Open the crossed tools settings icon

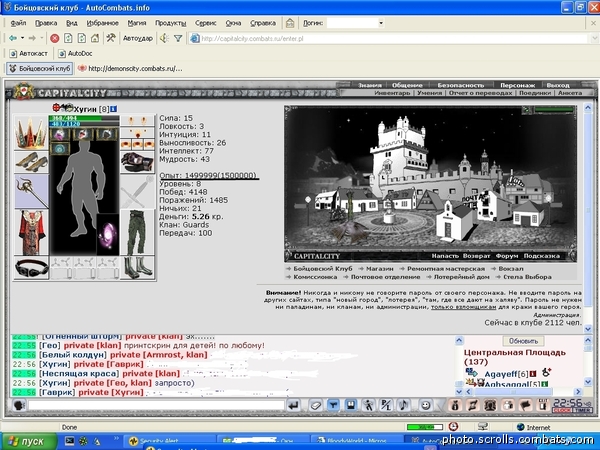coord(111,38)
